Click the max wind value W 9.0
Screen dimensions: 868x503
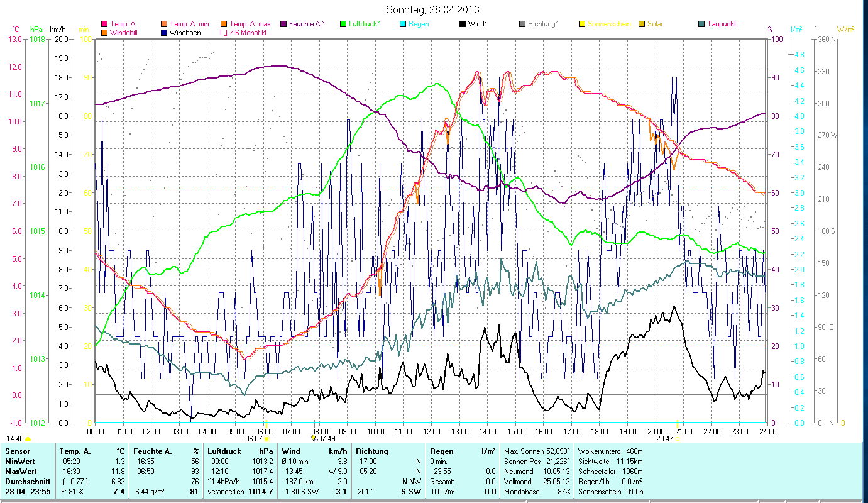pyautogui.click(x=337, y=472)
